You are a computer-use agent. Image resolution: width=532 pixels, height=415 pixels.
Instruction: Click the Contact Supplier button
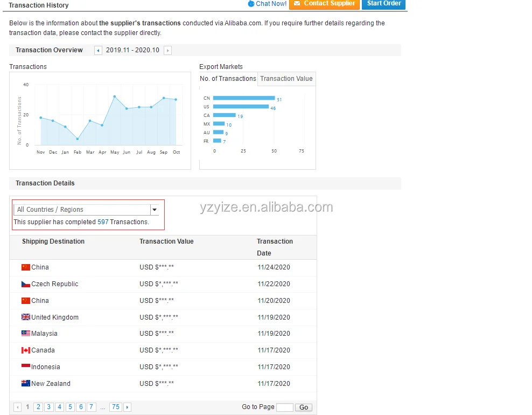(x=324, y=4)
